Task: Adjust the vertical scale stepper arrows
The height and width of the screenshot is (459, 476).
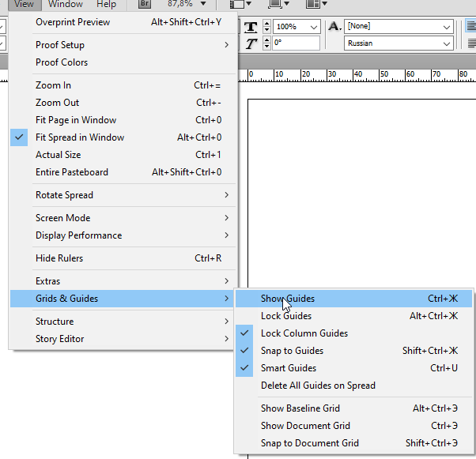Action: pyautogui.click(x=266, y=27)
